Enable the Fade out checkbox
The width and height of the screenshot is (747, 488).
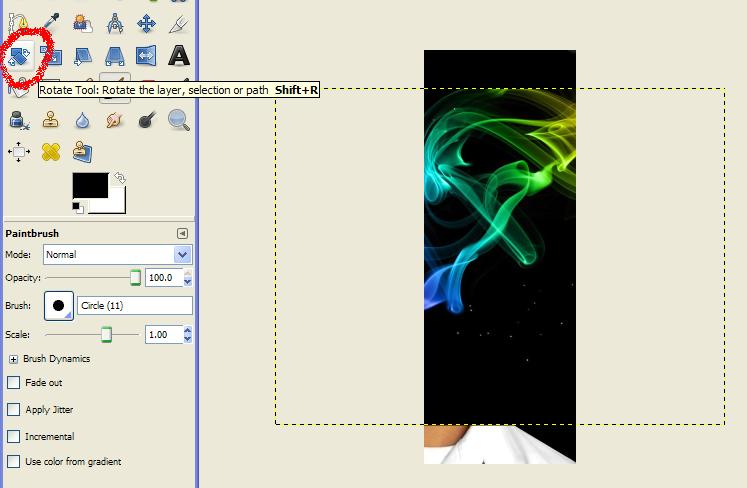point(13,382)
